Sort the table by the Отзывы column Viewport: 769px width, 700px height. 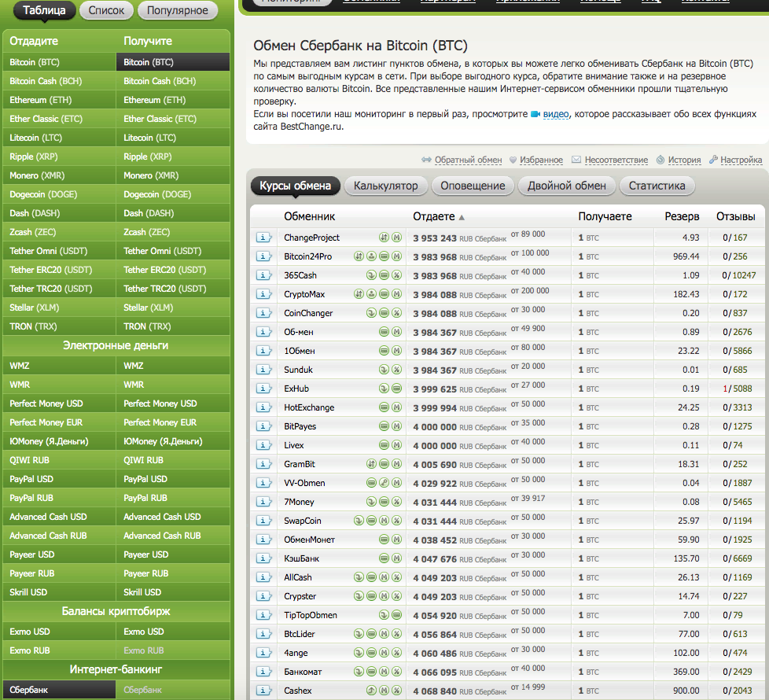click(736, 217)
